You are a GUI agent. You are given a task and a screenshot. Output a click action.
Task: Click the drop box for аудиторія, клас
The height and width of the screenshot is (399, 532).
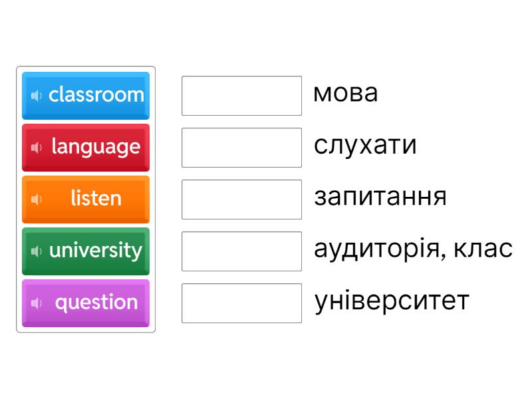coord(241,251)
